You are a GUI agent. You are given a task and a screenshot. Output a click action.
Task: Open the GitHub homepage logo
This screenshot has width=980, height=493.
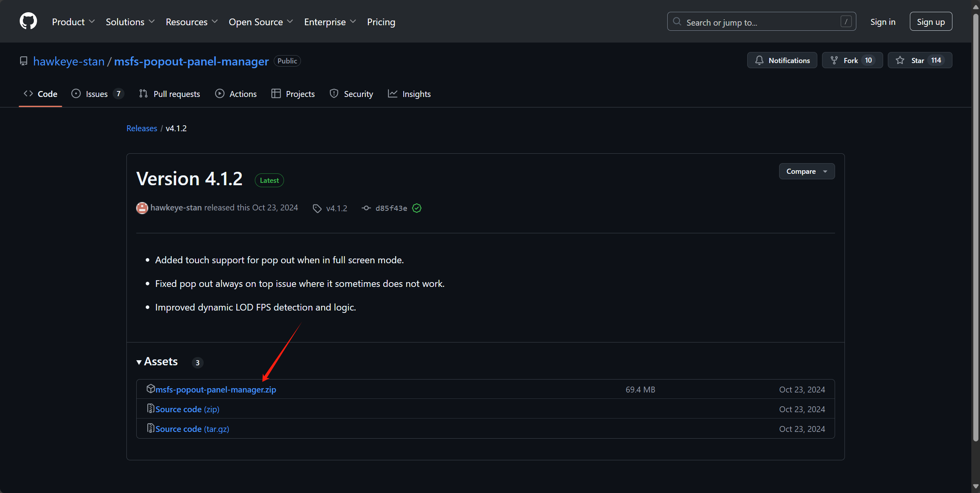[28, 21]
